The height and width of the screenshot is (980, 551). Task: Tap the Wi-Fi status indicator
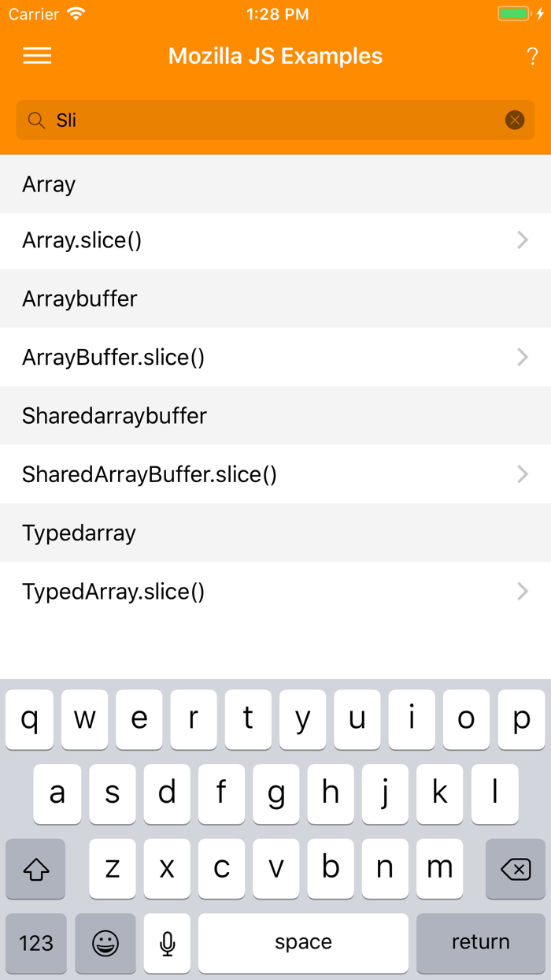(75, 13)
